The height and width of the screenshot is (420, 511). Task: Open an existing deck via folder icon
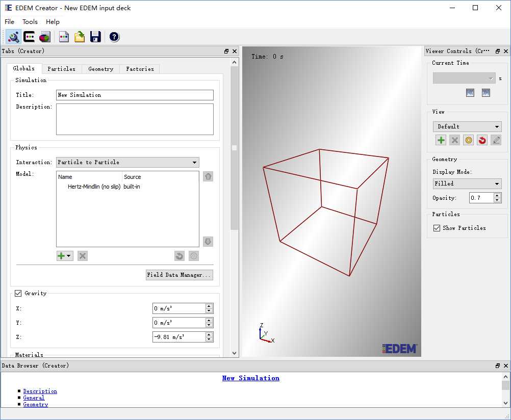(80, 37)
